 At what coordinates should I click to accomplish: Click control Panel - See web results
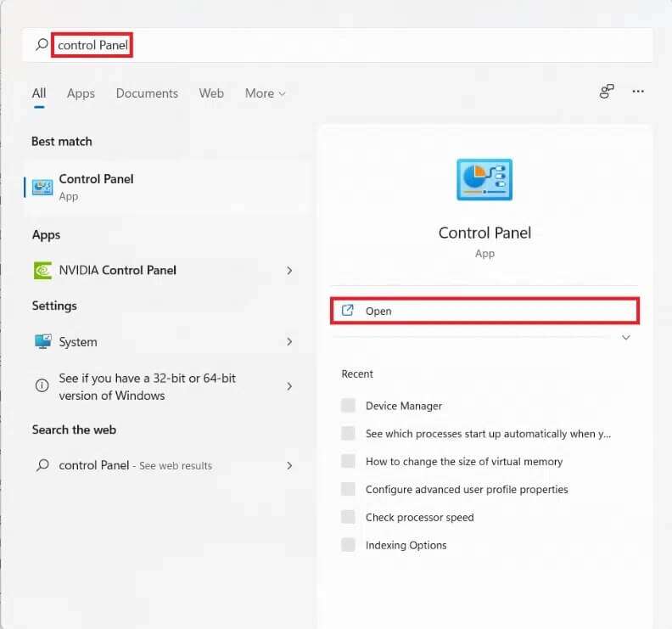pos(165,466)
